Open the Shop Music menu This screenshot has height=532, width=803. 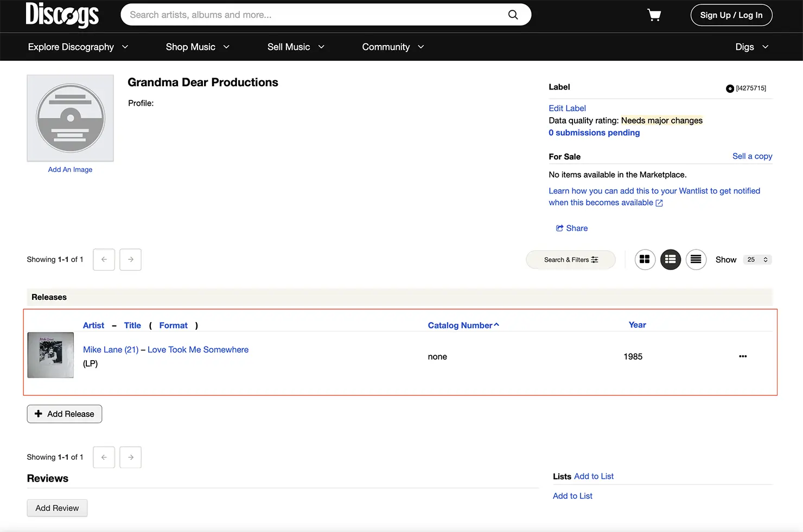pyautogui.click(x=197, y=47)
